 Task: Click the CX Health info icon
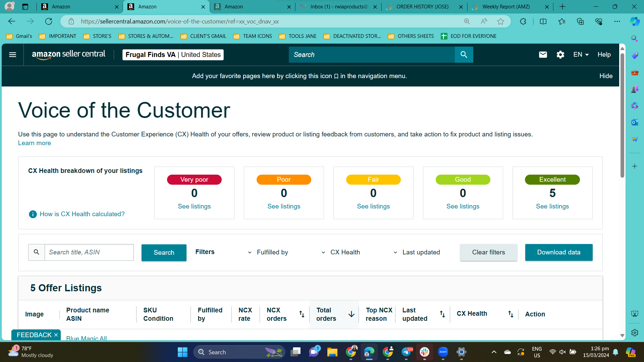point(33,214)
